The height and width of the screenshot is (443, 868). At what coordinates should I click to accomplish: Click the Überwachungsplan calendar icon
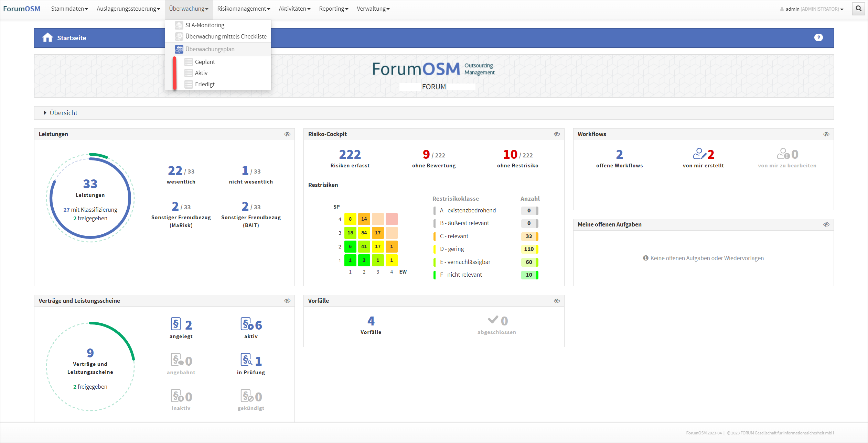[179, 49]
